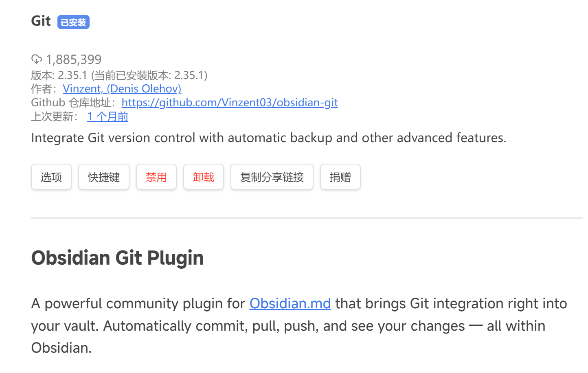Follow the Obsidian.md link in the readme
Screen dimensions: 588x373
click(290, 304)
